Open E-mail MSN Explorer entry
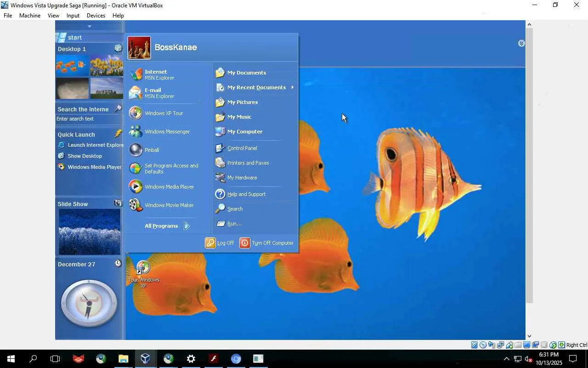Image resolution: width=588 pixels, height=368 pixels. (x=168, y=93)
